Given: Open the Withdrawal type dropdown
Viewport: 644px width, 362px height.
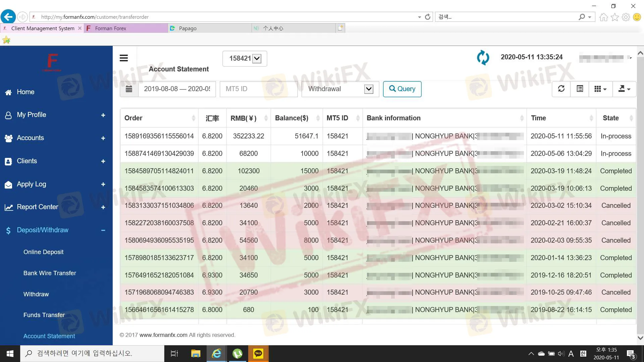Looking at the screenshot, I should pos(340,89).
